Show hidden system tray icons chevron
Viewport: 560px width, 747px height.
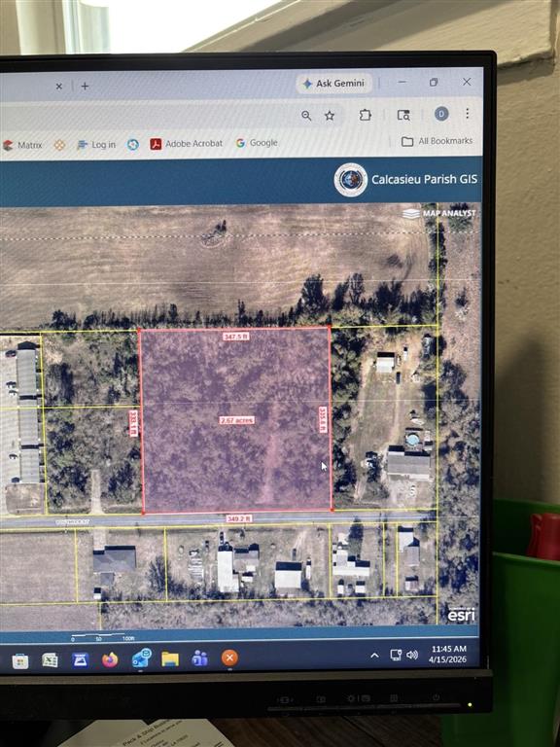click(x=374, y=656)
